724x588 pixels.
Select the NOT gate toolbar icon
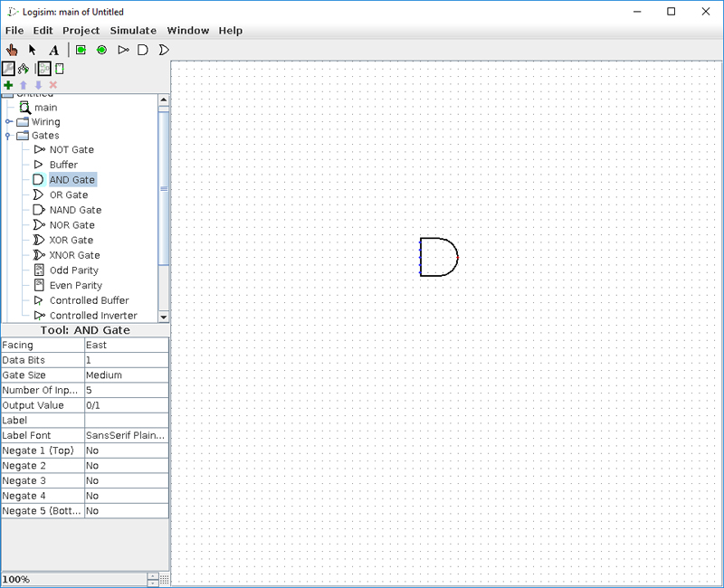(x=123, y=50)
